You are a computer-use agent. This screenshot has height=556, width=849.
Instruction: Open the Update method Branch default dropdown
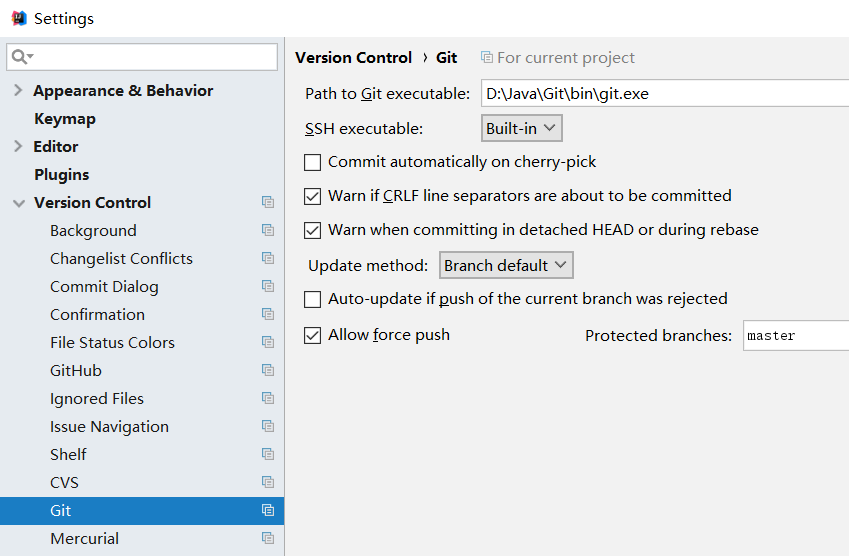(x=506, y=265)
